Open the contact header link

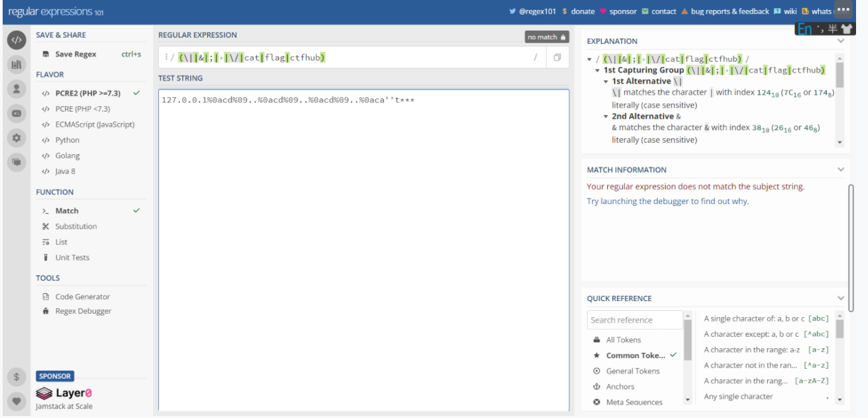(x=659, y=11)
